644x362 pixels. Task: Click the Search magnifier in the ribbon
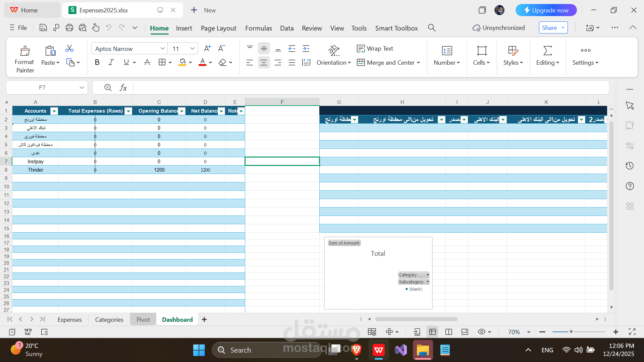click(x=432, y=27)
